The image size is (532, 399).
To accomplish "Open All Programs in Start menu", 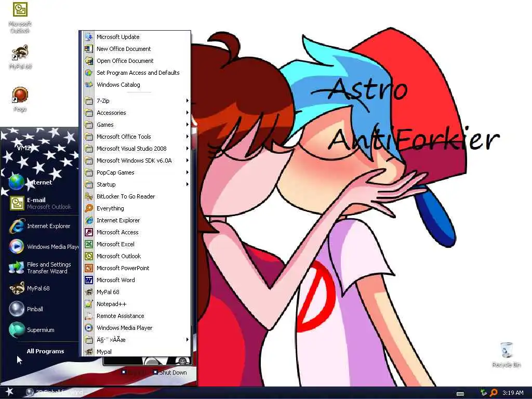I will [x=45, y=351].
